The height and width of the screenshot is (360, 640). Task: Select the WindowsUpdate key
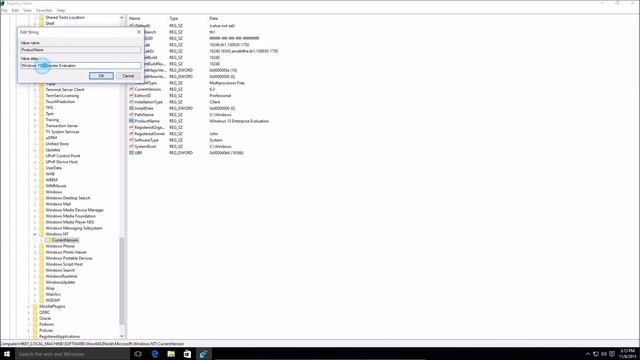coord(60,282)
